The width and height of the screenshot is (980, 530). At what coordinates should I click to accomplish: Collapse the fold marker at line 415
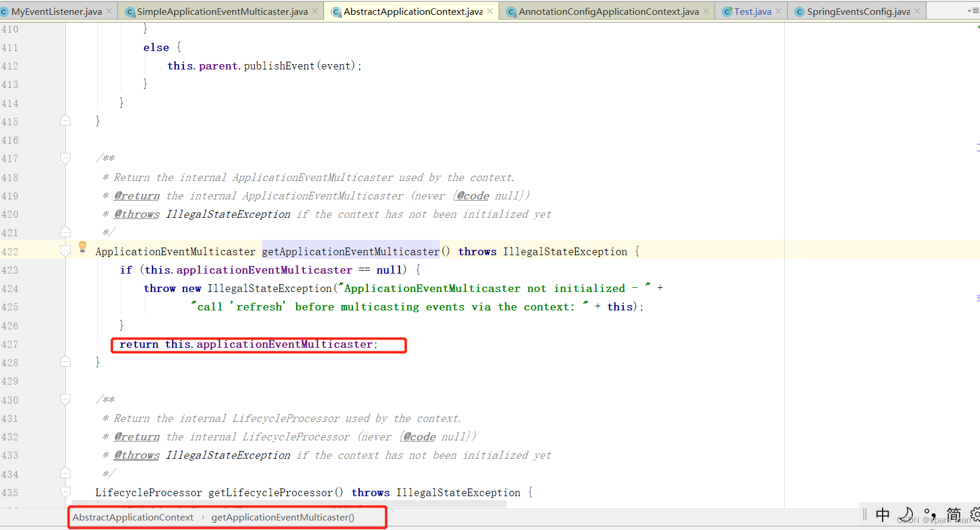click(65, 120)
